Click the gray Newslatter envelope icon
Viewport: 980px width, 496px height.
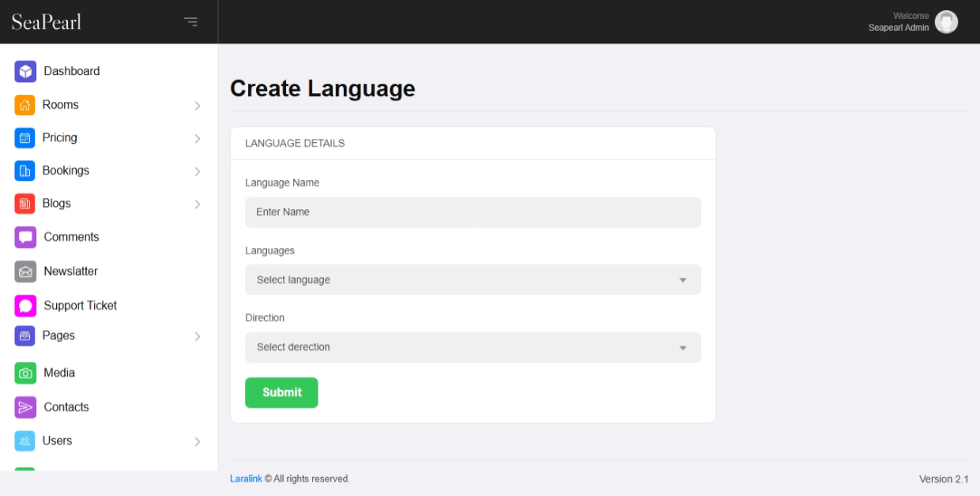pos(25,272)
